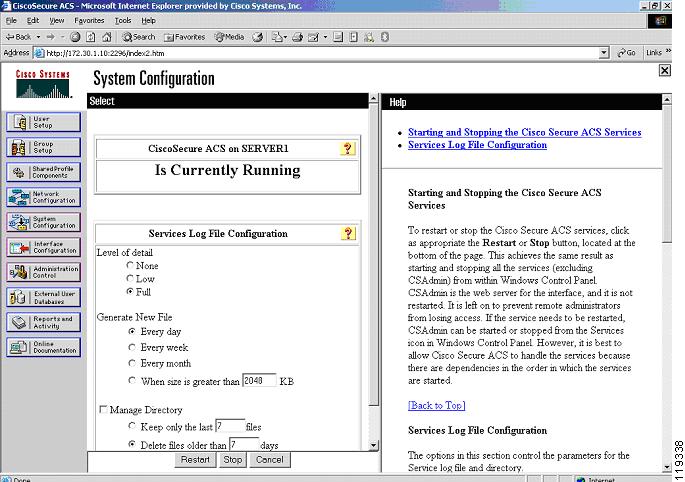The image size is (685, 482).
Task: Open the Help menu
Action: tap(149, 21)
